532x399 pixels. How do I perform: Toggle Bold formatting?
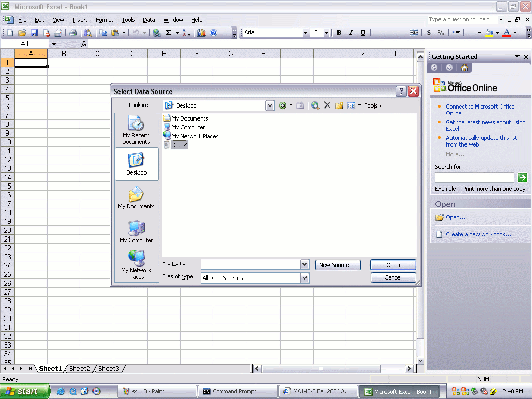(339, 33)
